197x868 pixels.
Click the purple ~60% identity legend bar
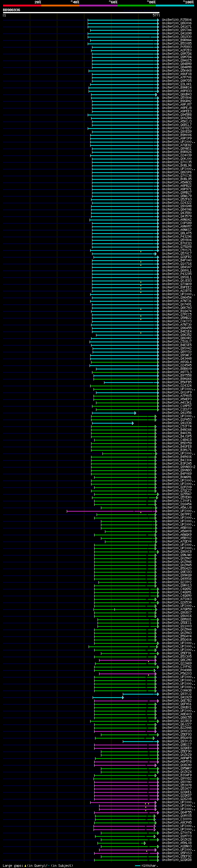point(99,6)
